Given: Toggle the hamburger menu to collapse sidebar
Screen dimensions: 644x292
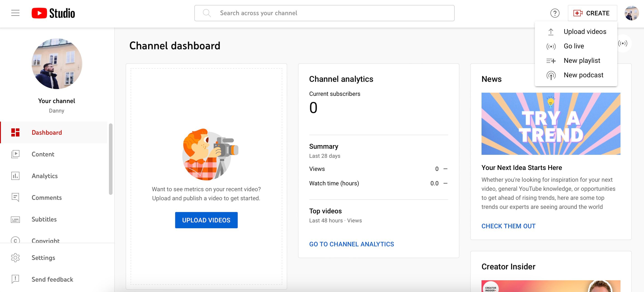Looking at the screenshot, I should coord(15,13).
